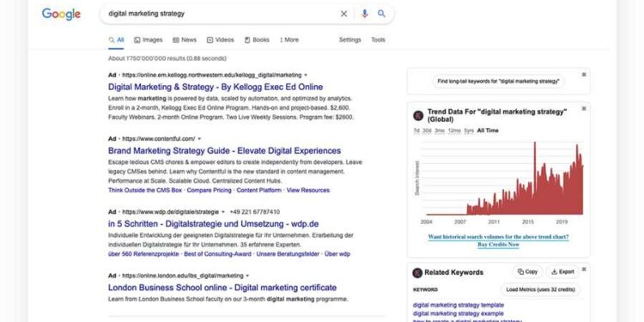Open Unsere Beratungsfelder sitelink
The image size is (644, 322).
pos(288,254)
